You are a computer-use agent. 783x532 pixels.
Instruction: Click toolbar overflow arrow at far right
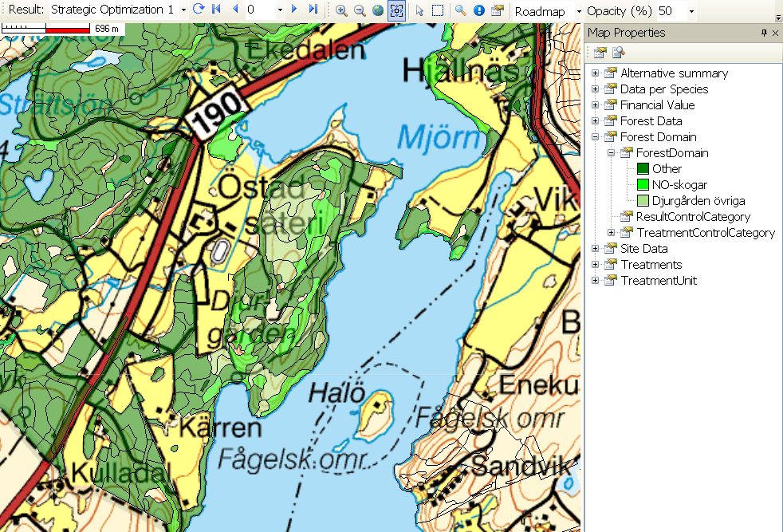[778, 18]
